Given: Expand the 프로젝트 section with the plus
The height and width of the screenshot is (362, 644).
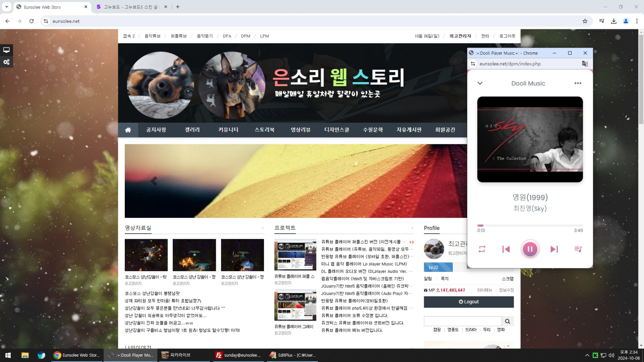Looking at the screenshot, I should pyautogui.click(x=412, y=228).
